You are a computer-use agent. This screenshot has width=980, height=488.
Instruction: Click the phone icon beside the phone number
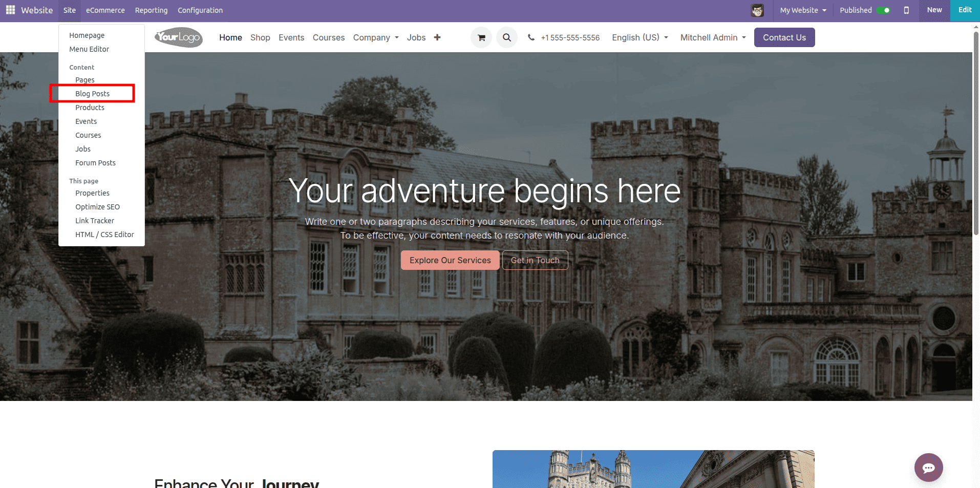pyautogui.click(x=531, y=37)
